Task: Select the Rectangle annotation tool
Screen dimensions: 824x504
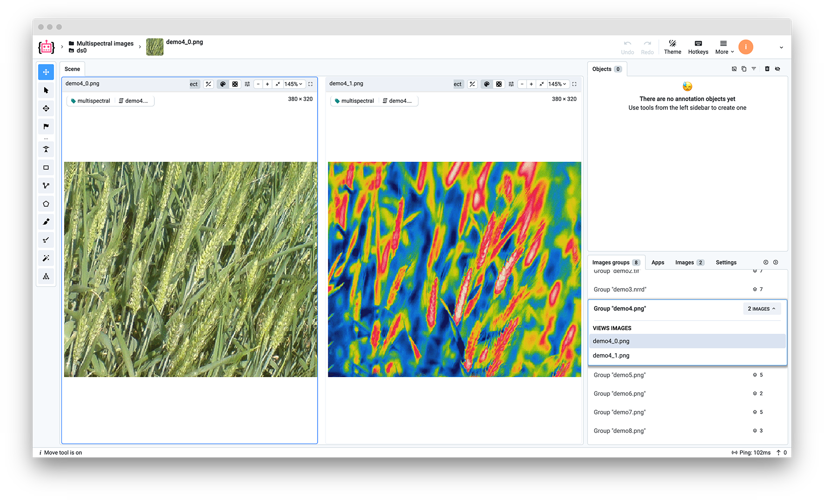Action: (46, 168)
